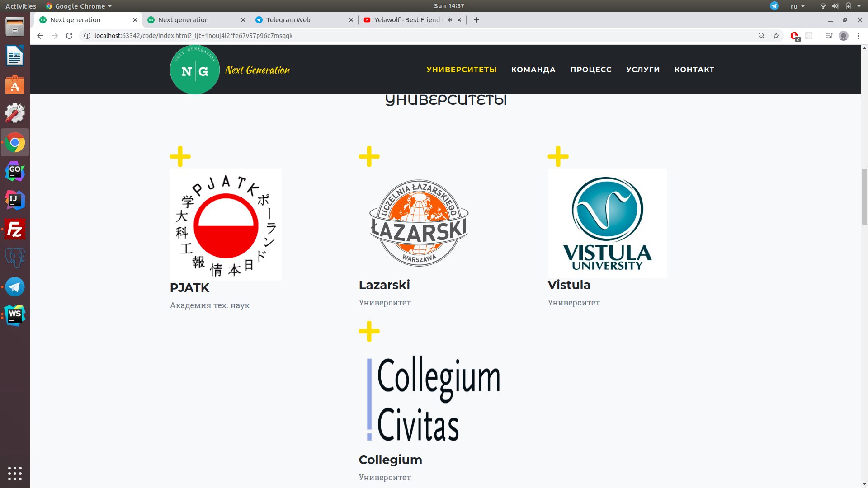View site information for localhost
The image size is (868, 488).
point(87,36)
